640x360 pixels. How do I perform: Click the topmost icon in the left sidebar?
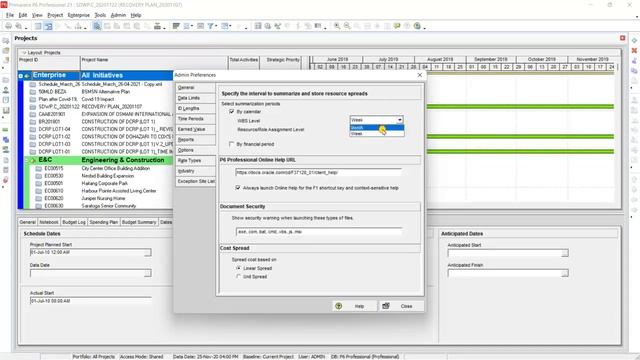coord(6,40)
